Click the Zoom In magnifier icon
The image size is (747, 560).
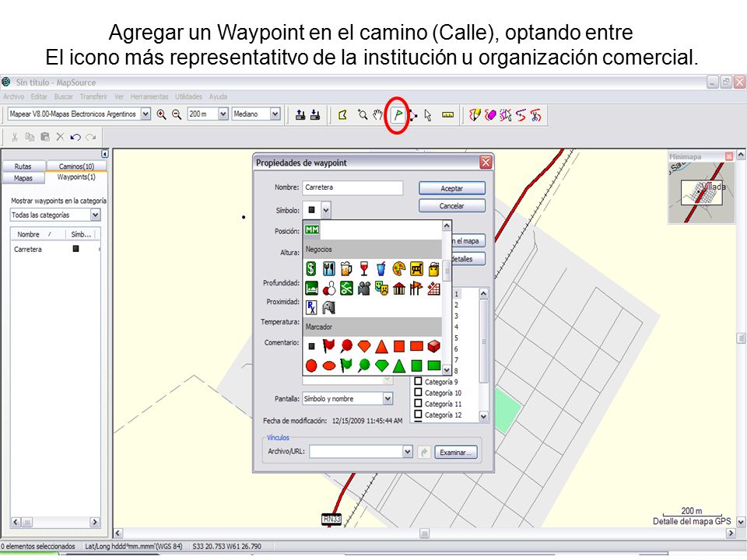click(162, 114)
